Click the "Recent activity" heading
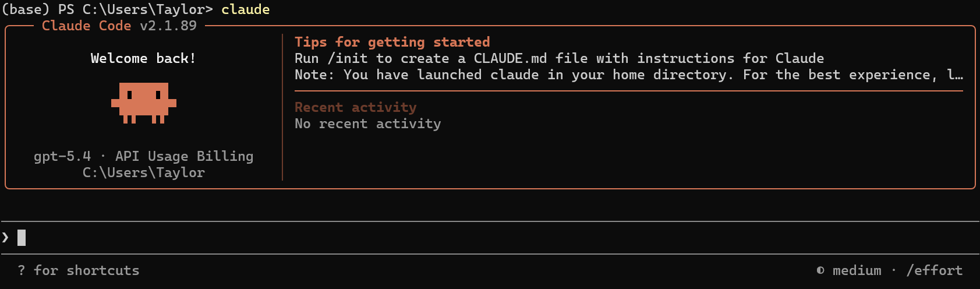This screenshot has height=289, width=980. point(355,107)
